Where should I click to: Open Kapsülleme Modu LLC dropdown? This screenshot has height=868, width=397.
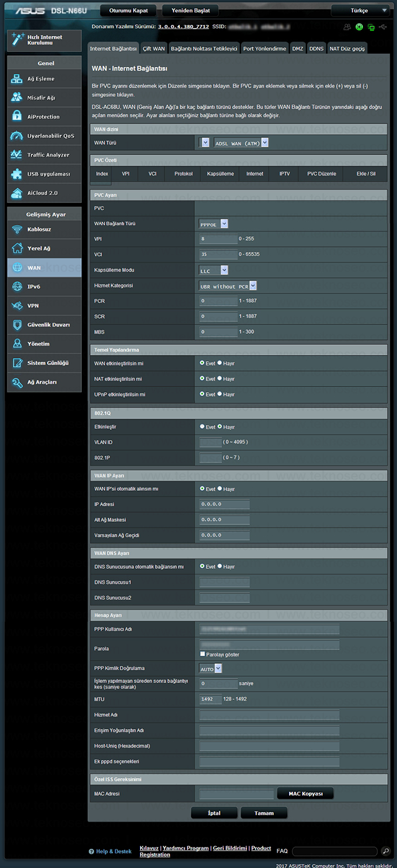pos(213,271)
